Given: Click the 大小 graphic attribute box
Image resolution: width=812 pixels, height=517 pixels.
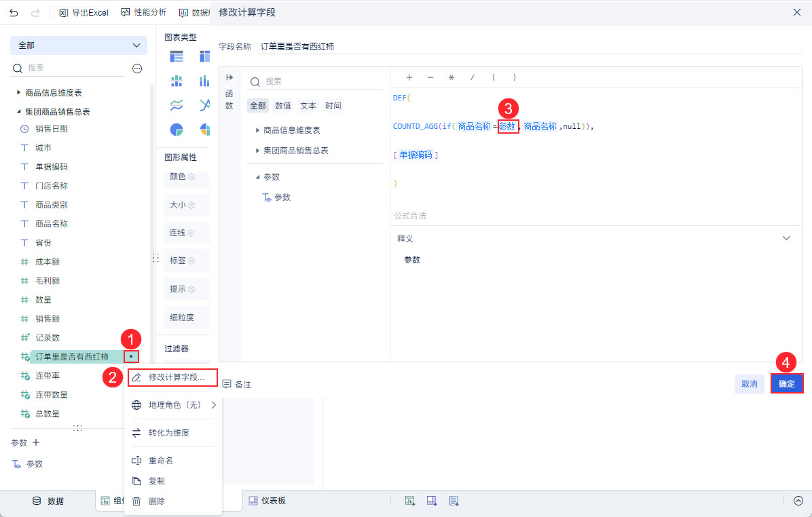Looking at the screenshot, I should pyautogui.click(x=187, y=205).
